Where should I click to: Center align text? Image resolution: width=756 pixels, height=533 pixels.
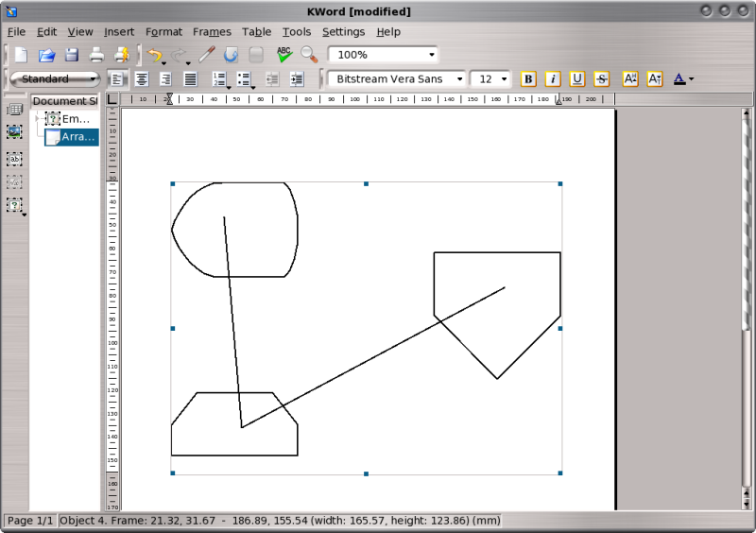(141, 79)
